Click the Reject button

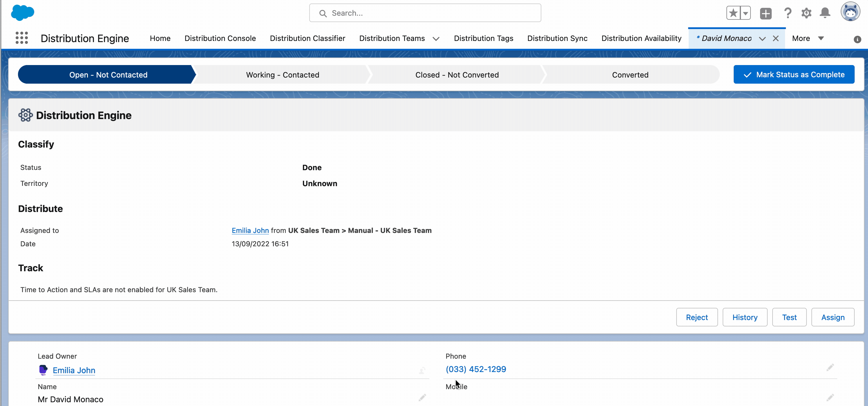coord(697,317)
